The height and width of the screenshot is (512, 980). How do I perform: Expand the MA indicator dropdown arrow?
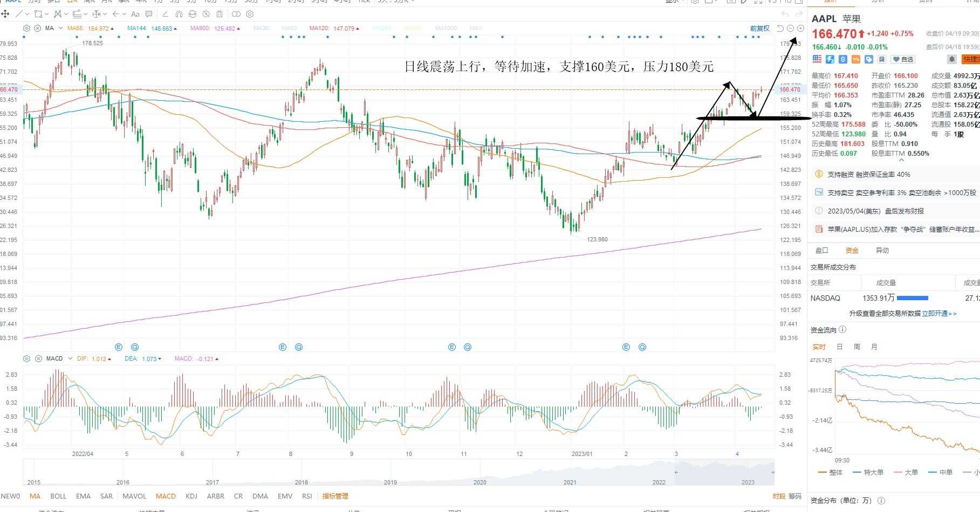point(60,28)
